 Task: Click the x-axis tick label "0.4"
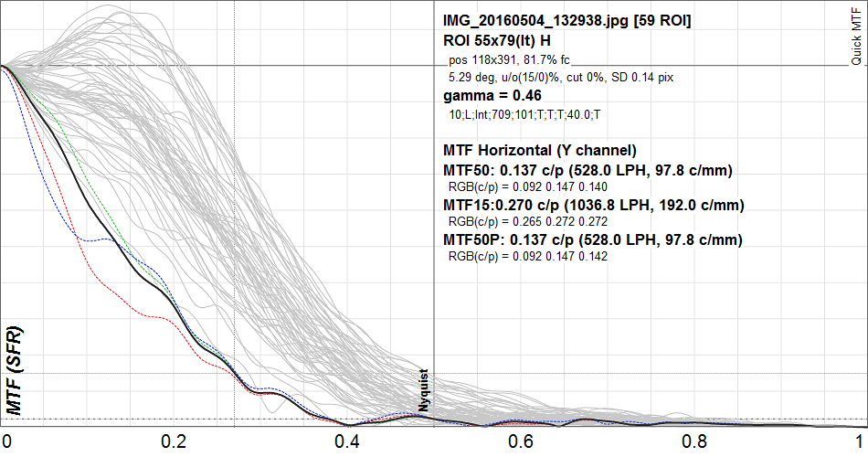coord(347,441)
